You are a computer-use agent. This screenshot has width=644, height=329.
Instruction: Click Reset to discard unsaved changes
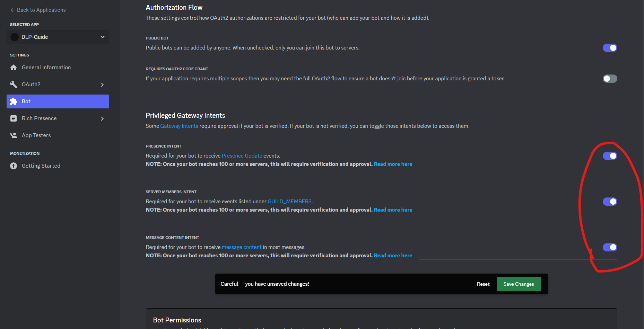(483, 284)
